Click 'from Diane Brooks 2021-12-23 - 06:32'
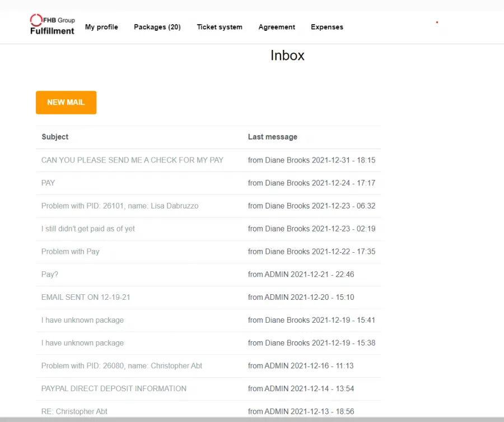 [x=311, y=206]
